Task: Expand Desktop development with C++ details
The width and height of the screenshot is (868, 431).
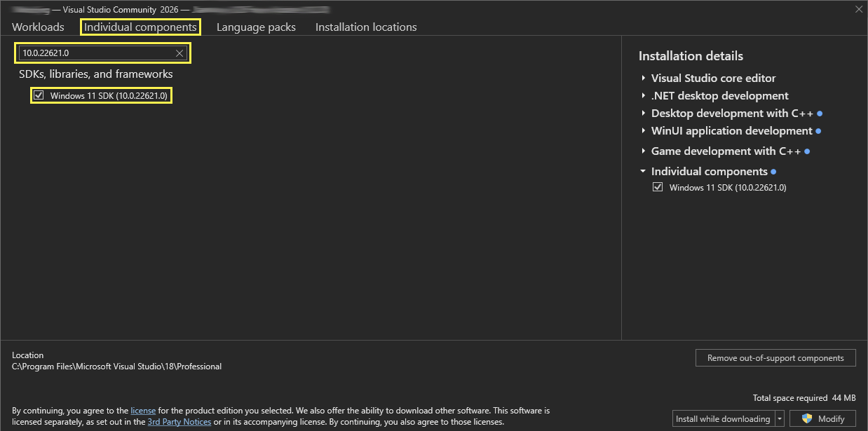Action: click(644, 113)
